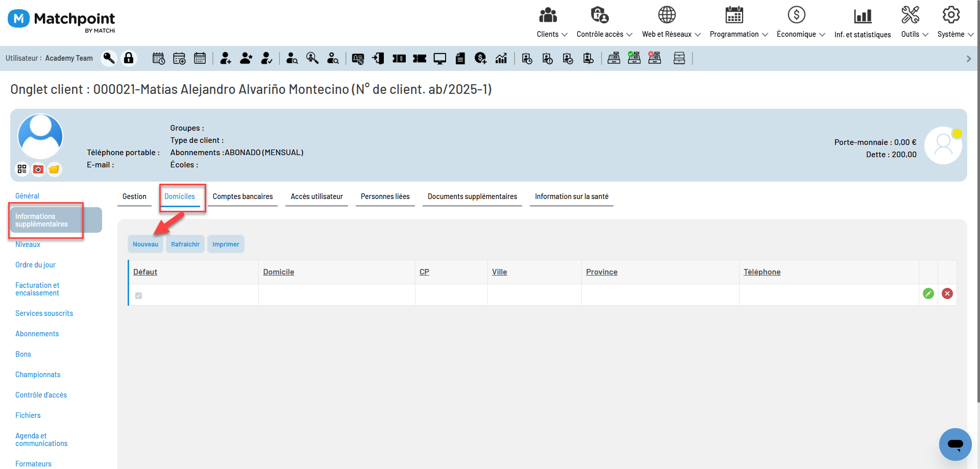Switch to the Personnes liées tab
This screenshot has width=980, height=469.
pos(385,196)
